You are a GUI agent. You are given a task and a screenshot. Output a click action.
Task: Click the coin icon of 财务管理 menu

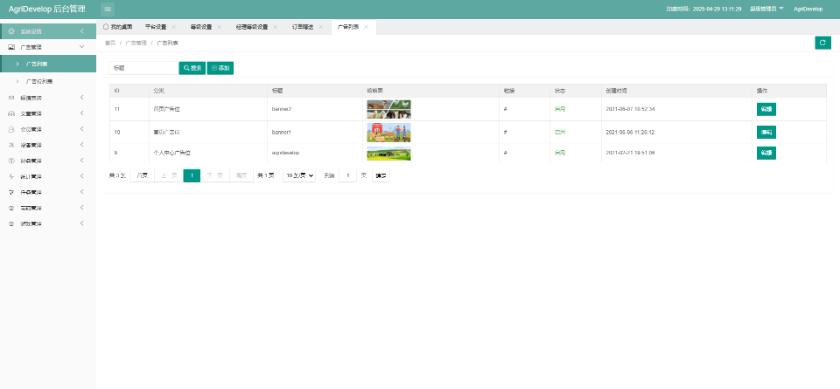[12, 161]
